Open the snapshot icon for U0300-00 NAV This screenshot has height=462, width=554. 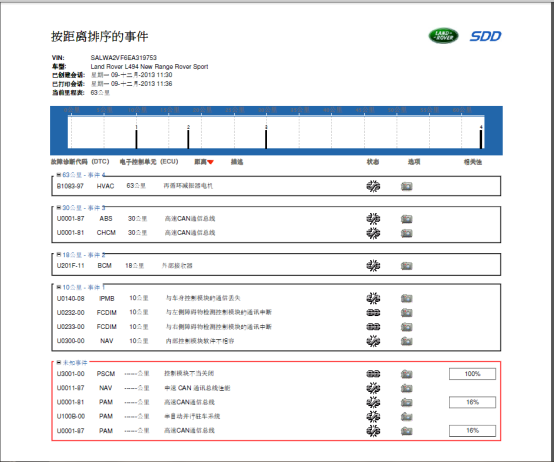407,341
